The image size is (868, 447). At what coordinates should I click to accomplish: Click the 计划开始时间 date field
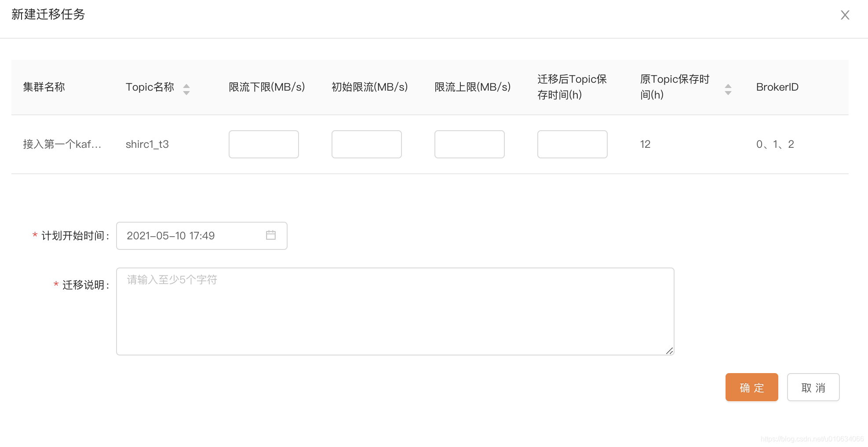pos(202,236)
